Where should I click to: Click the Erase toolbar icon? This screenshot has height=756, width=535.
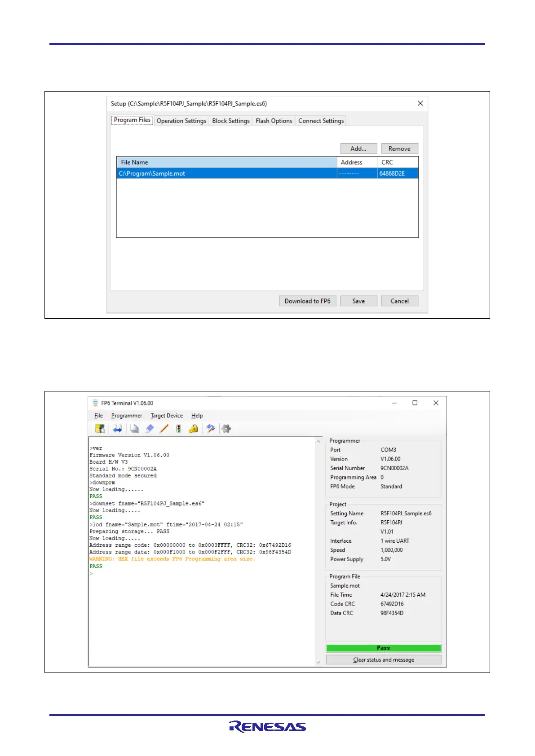(150, 429)
